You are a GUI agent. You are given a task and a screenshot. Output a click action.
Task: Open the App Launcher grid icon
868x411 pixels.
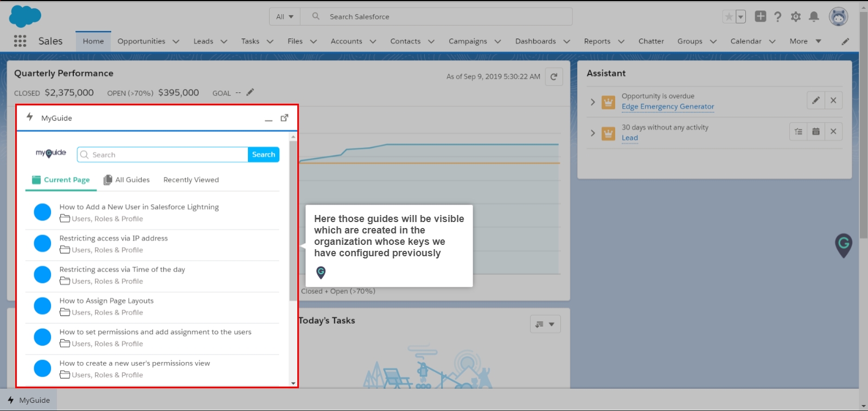tap(20, 41)
